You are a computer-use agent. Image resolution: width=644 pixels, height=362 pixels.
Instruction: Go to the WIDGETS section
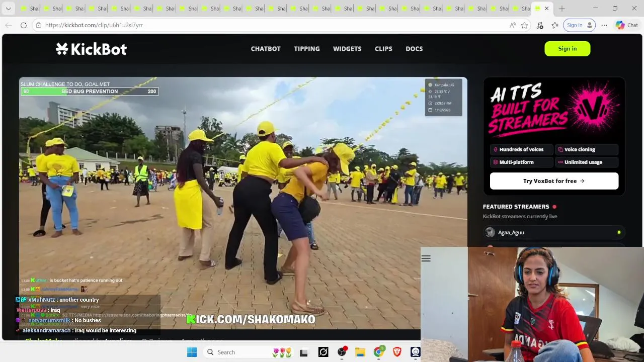pos(347,49)
